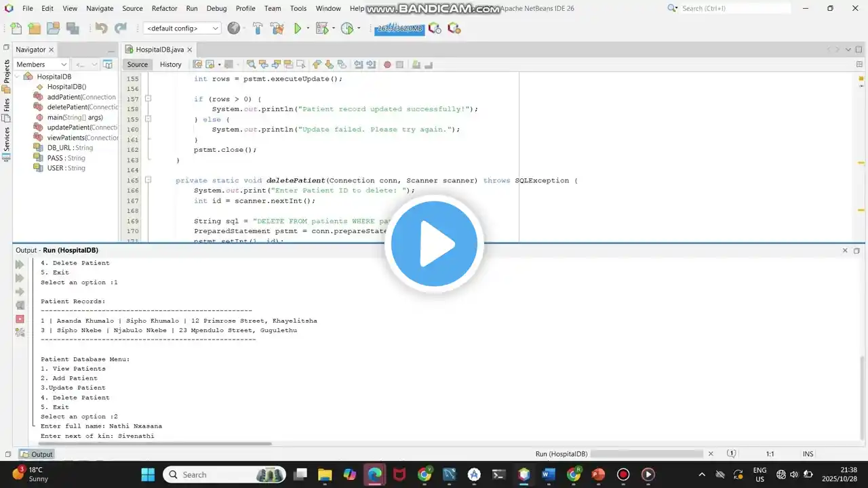Screen dimensions: 868x488
Task: Click the Save All toolbar icon
Action: tap(72, 28)
